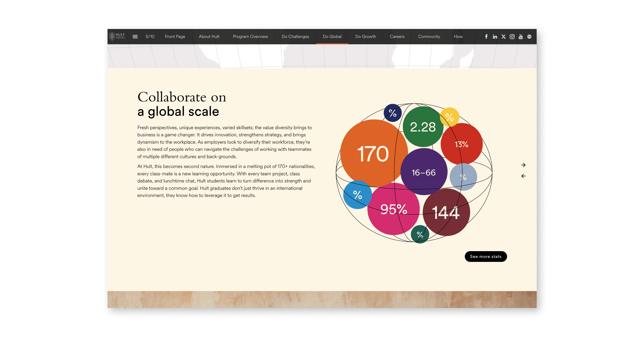Open the X (Twitter) icon
This screenshot has height=337, width=644.
tap(503, 36)
